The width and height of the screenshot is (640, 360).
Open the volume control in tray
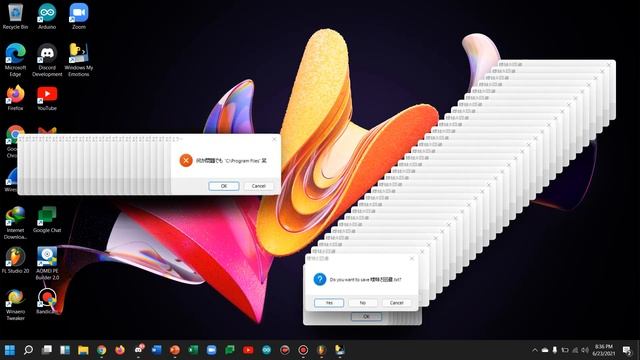585,350
